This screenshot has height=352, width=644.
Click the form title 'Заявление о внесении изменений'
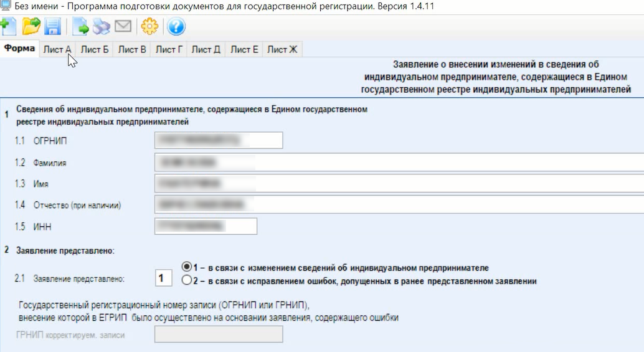pyautogui.click(x=496, y=77)
